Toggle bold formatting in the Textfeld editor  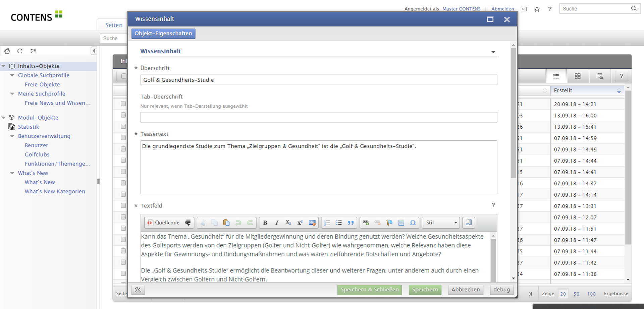(265, 223)
